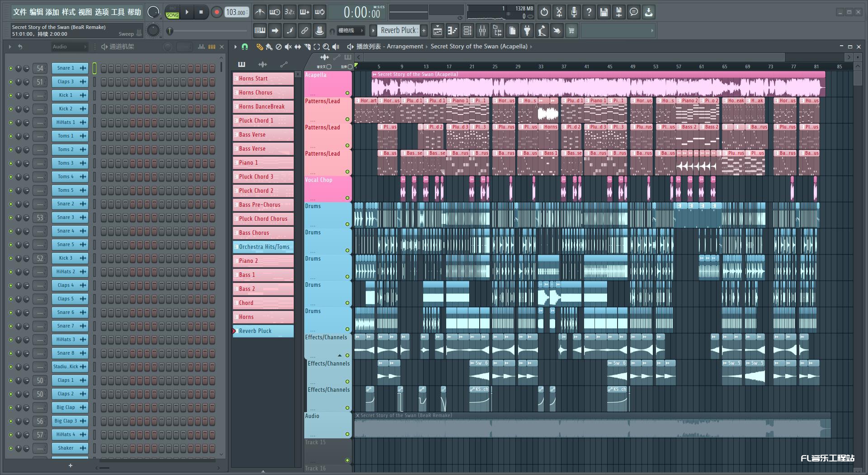868x475 pixels.
Task: Open the browser view icon
Action: (497, 31)
